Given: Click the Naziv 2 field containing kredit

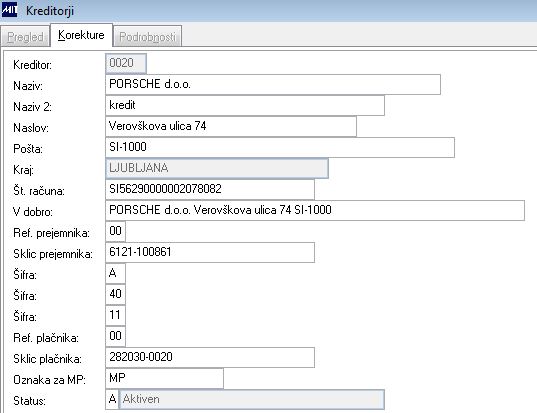Looking at the screenshot, I should pyautogui.click(x=245, y=105).
